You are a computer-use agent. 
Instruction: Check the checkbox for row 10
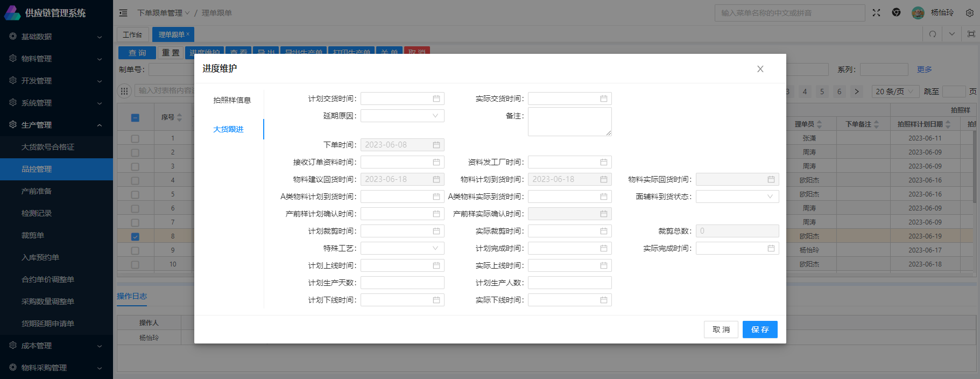pyautogui.click(x=135, y=264)
